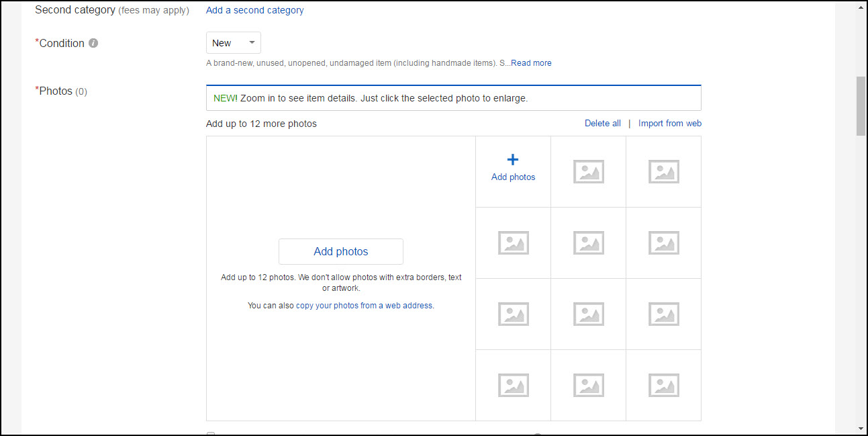The image size is (868, 436).
Task: Choose the third-row middle photo placeholder
Action: (x=588, y=314)
